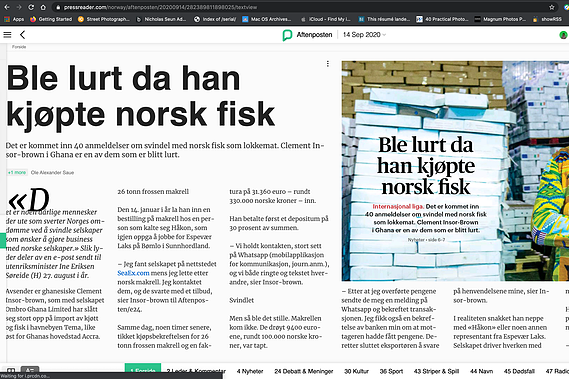Viewport: 569px width, 379px height.
Task: Open article options three-dot menu
Action: click(328, 64)
